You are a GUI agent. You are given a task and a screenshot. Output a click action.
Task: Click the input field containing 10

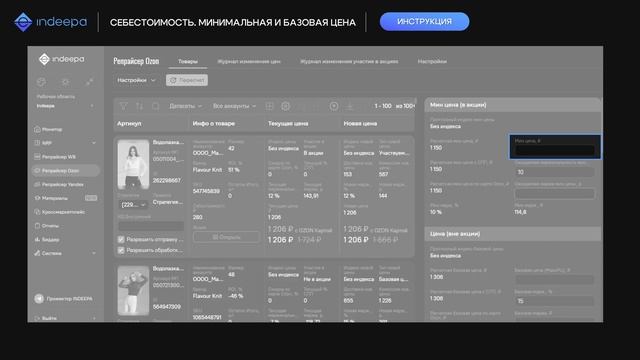pyautogui.click(x=555, y=172)
